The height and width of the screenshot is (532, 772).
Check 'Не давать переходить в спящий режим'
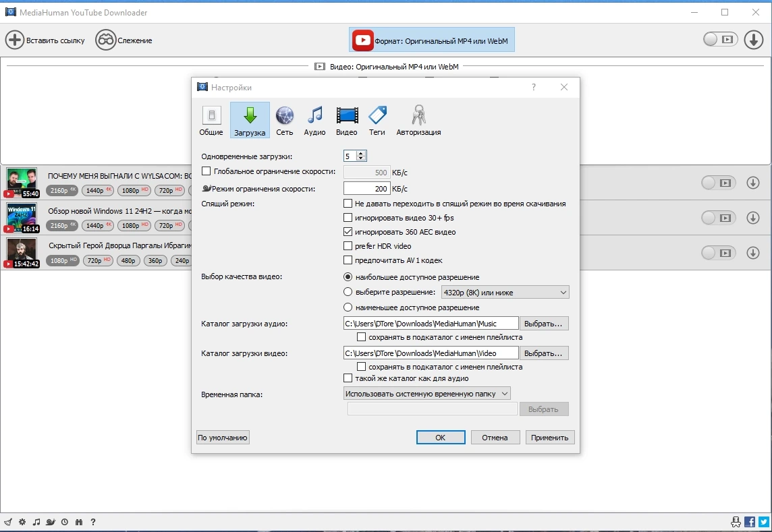tap(348, 203)
